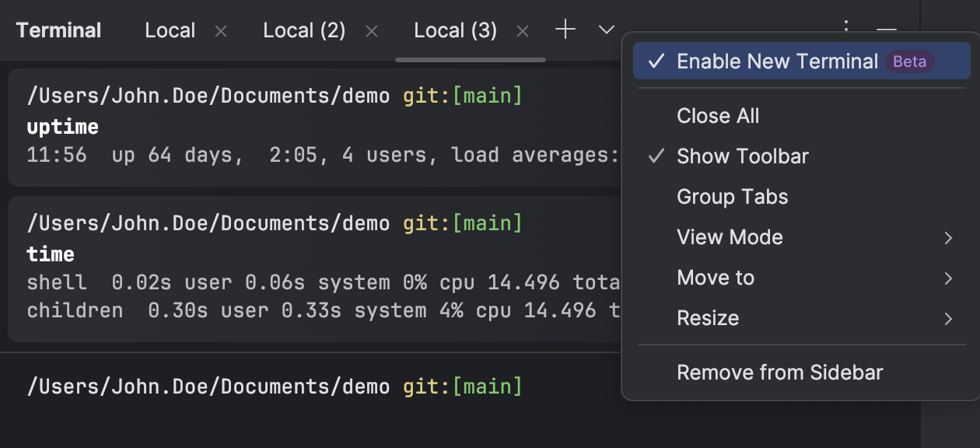Viewport: 980px width, 448px height.
Task: Click the Terminal panel title
Action: coord(58,30)
